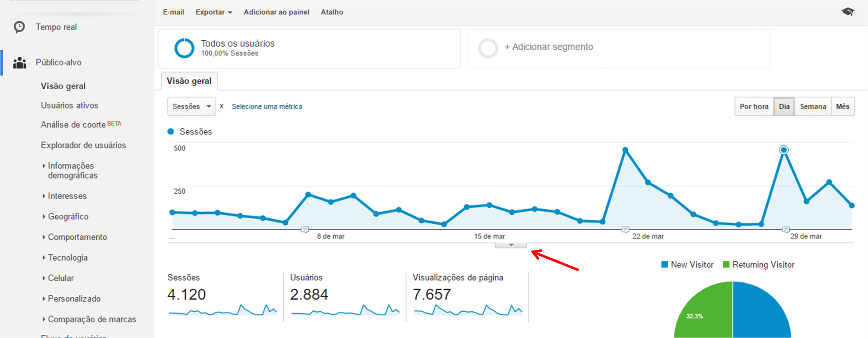Open the Exportar dropdown menu

click(213, 12)
